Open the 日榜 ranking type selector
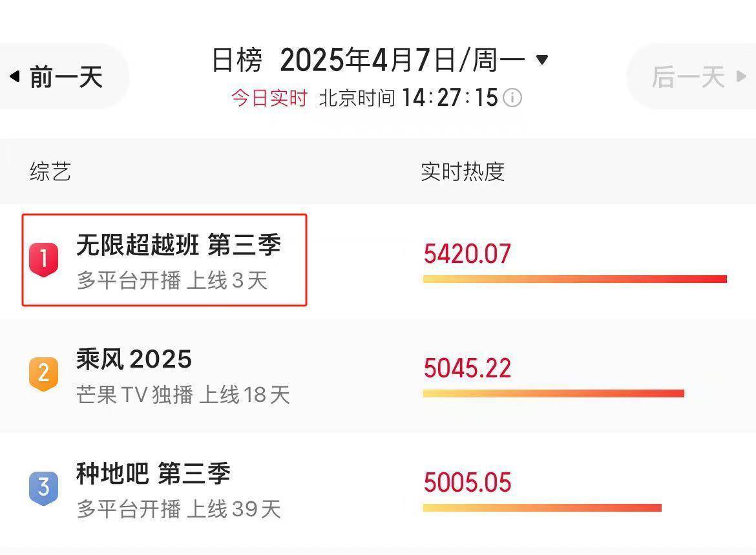 [237, 61]
